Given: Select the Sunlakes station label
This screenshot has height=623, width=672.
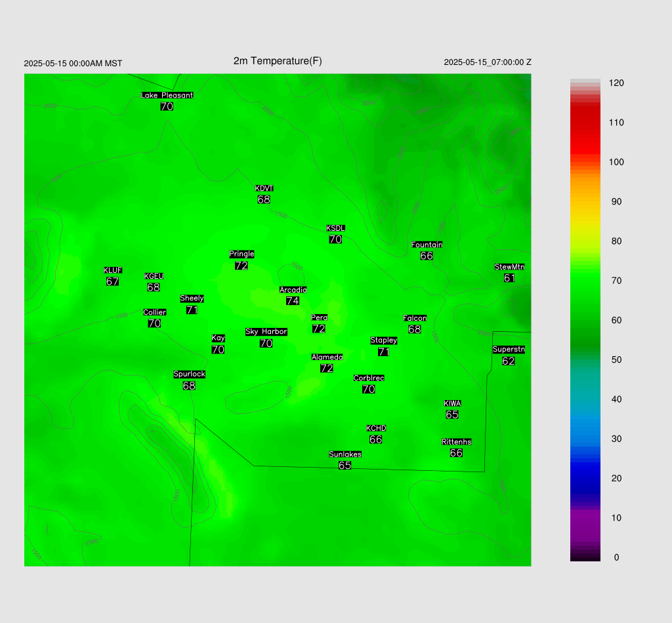Looking at the screenshot, I should (345, 454).
